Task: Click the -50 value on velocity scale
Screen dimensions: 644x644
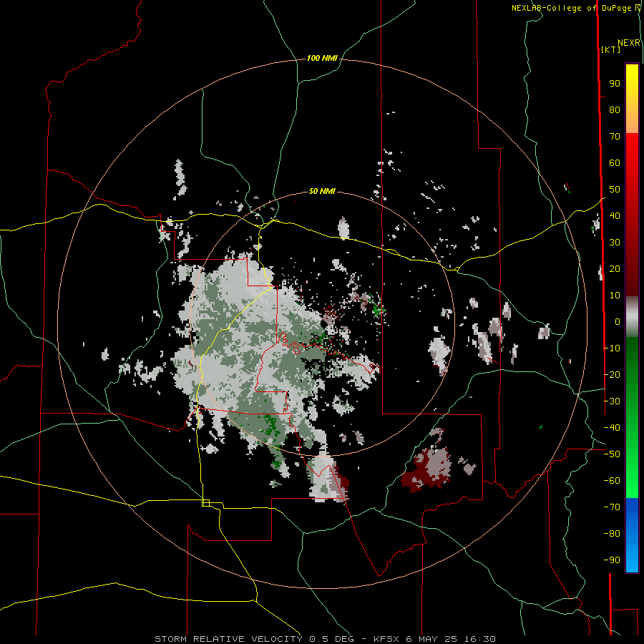Action: [x=612, y=454]
